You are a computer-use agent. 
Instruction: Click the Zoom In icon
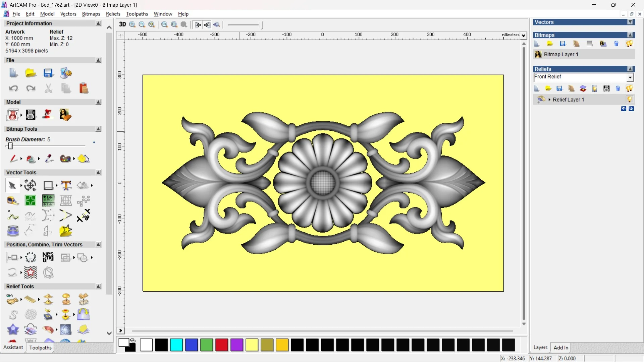tap(132, 24)
